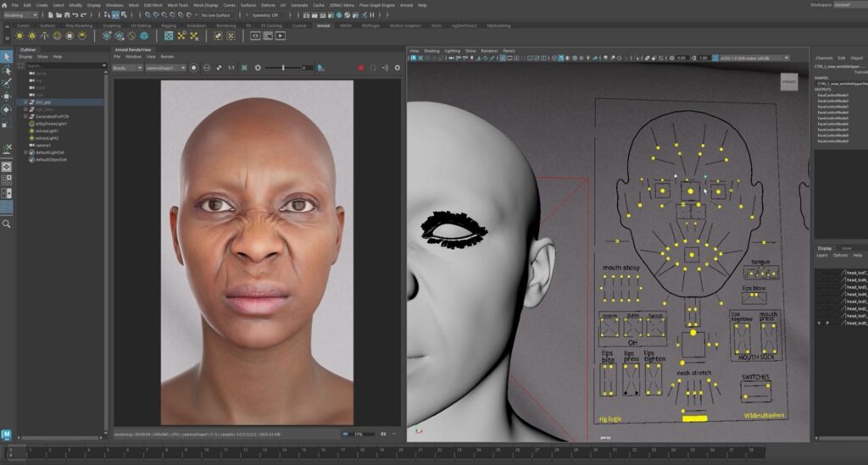Viewport: 868px width, 465px height.
Task: Click the search magnifier icon in left sidebar
Action: (7, 224)
